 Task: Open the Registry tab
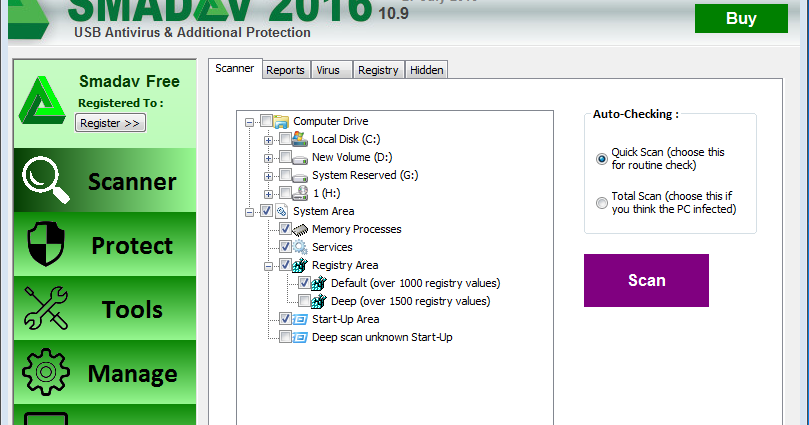click(378, 70)
